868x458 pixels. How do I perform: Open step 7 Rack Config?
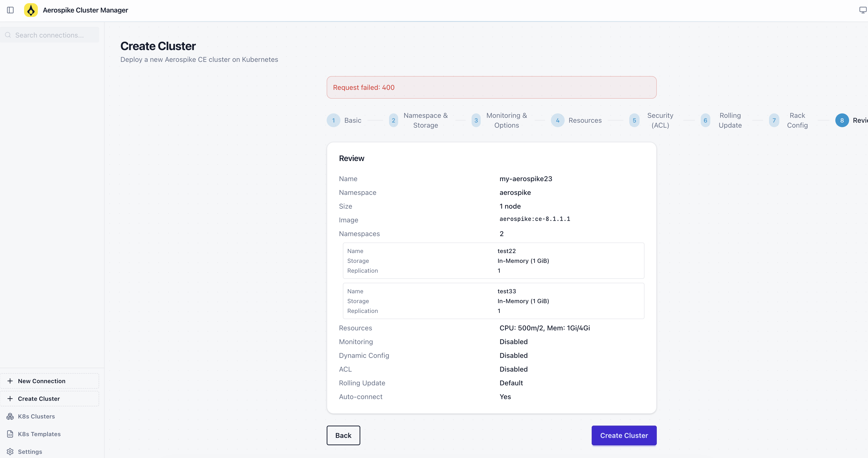(774, 120)
